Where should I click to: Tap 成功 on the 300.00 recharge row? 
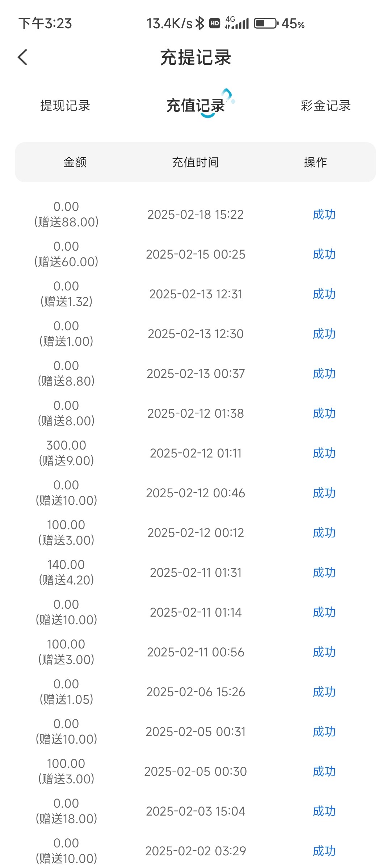tap(324, 453)
